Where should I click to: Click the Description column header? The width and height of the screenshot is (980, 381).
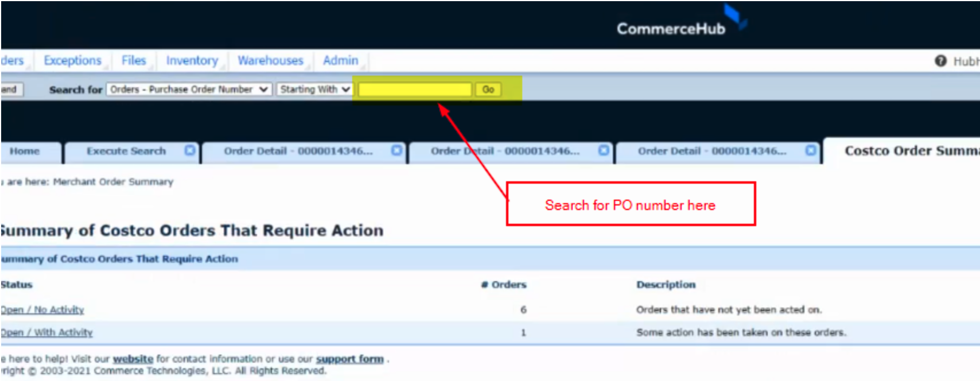pos(666,285)
